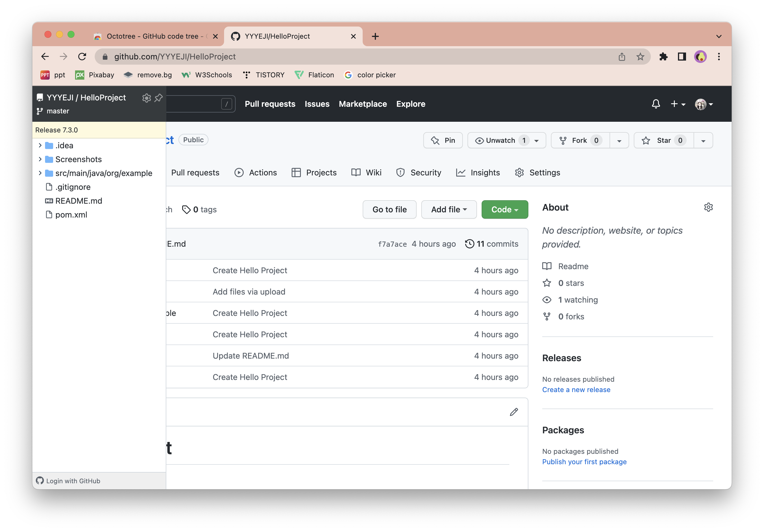764x532 pixels.
Task: Toggle the Octotree sidebar pin icon
Action: coord(159,98)
